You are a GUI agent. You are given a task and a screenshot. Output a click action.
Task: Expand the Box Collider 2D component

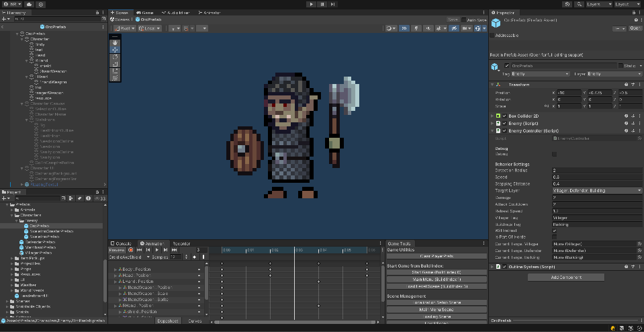tap(492, 116)
